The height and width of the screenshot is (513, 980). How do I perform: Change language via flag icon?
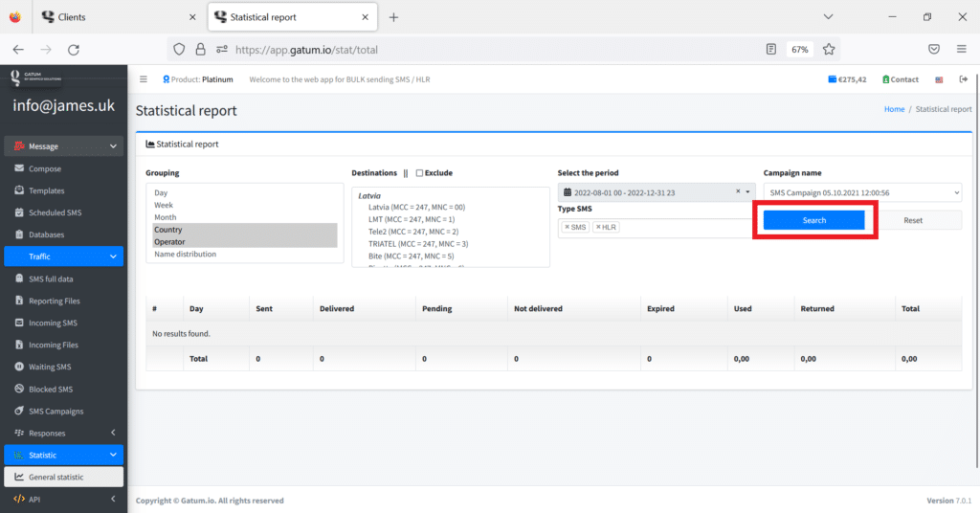(x=939, y=79)
